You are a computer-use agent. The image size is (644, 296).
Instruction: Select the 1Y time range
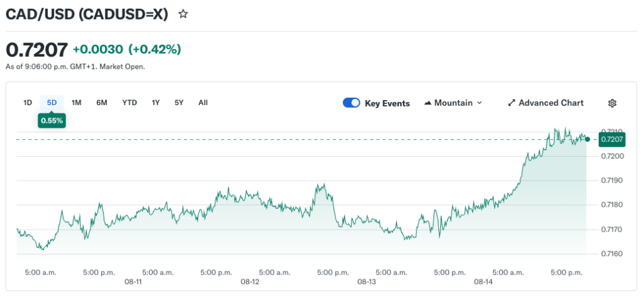pos(156,103)
